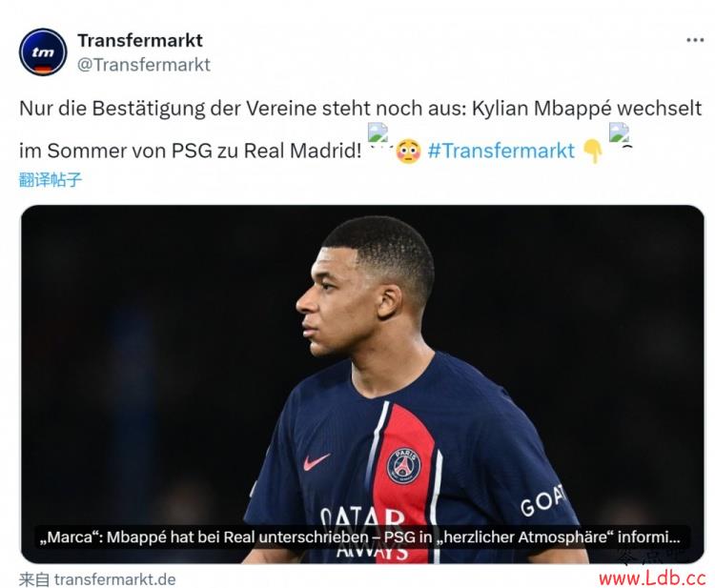Screen dimensions: 715x588
Task: Open the three-dot more options menu
Action: tap(695, 40)
